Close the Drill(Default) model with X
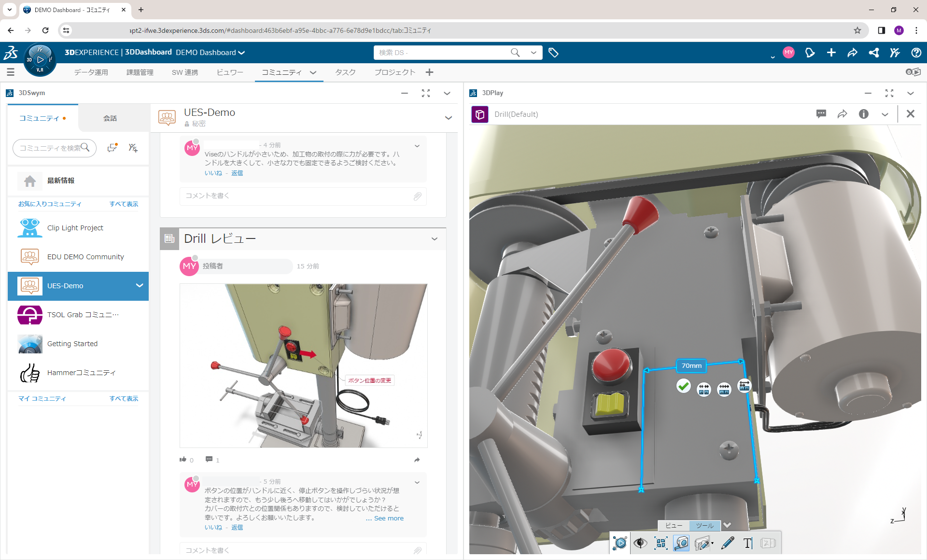927x560 pixels. (911, 114)
